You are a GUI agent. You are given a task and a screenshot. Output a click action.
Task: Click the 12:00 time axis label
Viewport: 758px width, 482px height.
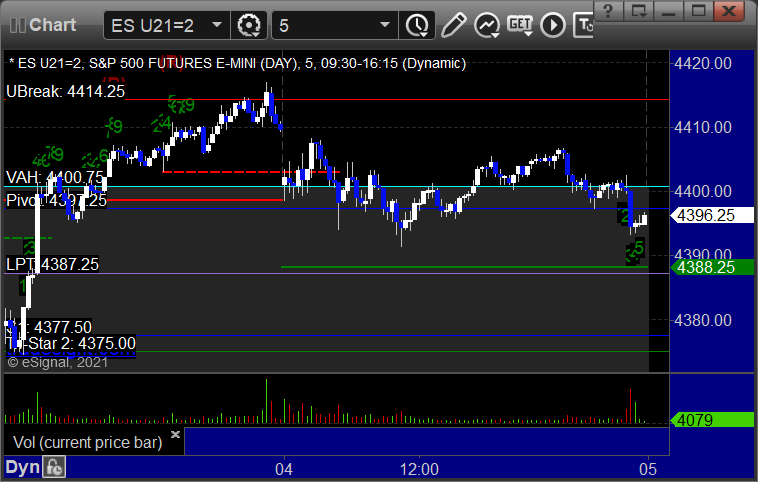(x=419, y=469)
